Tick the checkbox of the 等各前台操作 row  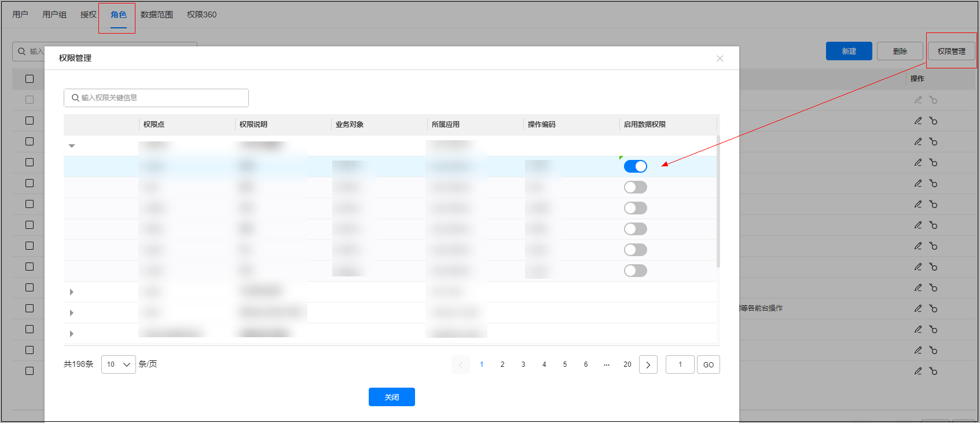30,308
